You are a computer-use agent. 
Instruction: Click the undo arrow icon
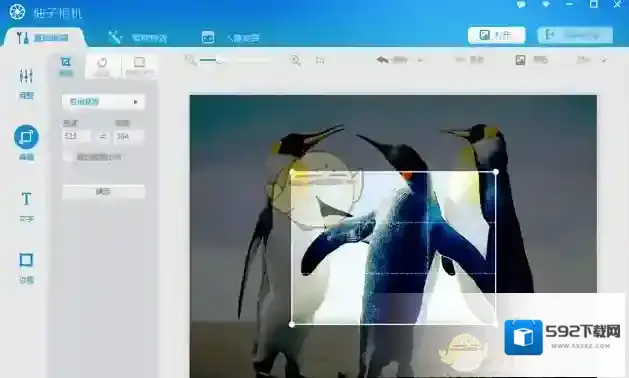coord(382,60)
